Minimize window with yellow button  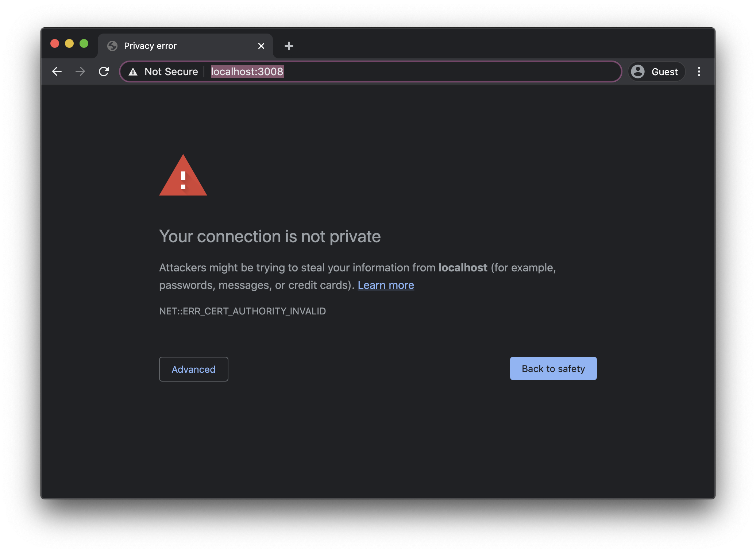[69, 44]
